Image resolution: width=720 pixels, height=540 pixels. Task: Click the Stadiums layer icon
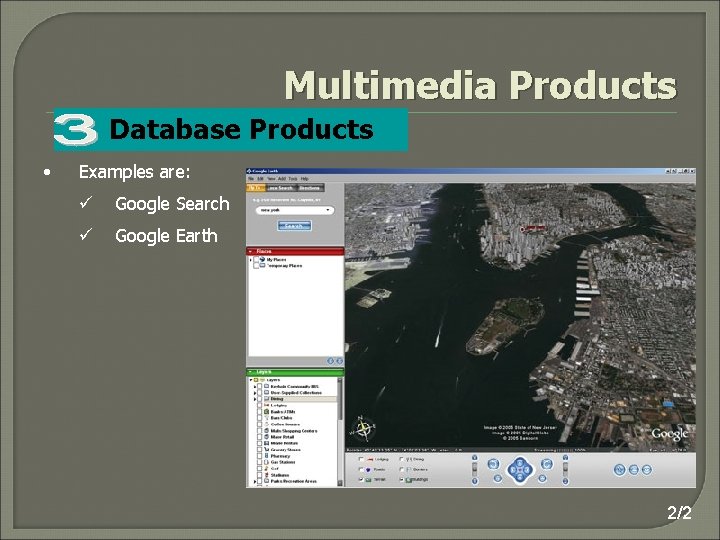[x=266, y=475]
